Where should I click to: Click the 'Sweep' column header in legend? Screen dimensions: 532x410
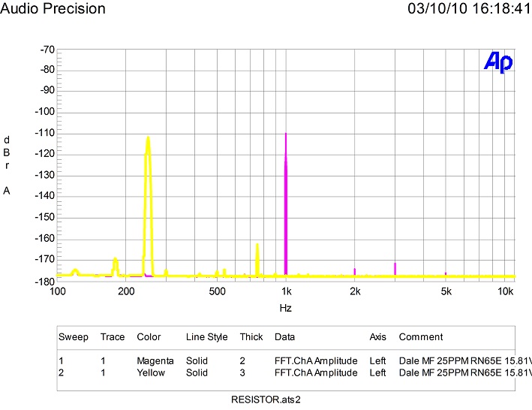point(74,337)
